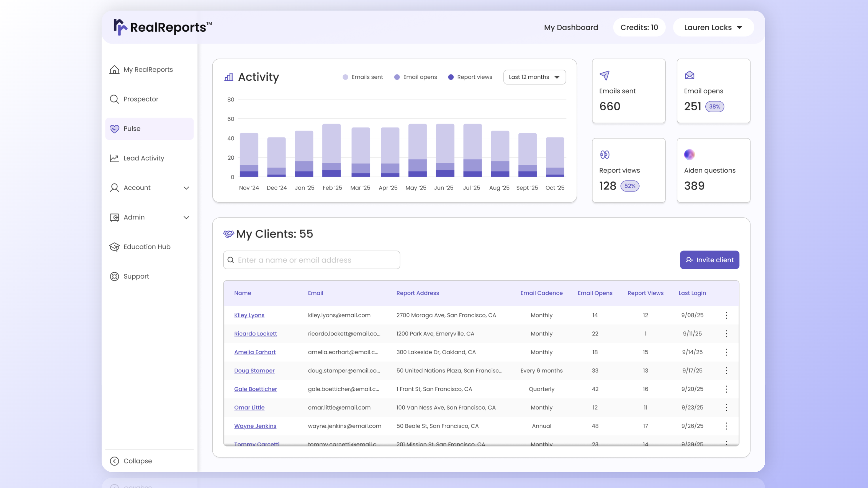The image size is (868, 488).
Task: Collapse the sidebar with arrow icon
Action: 114,461
